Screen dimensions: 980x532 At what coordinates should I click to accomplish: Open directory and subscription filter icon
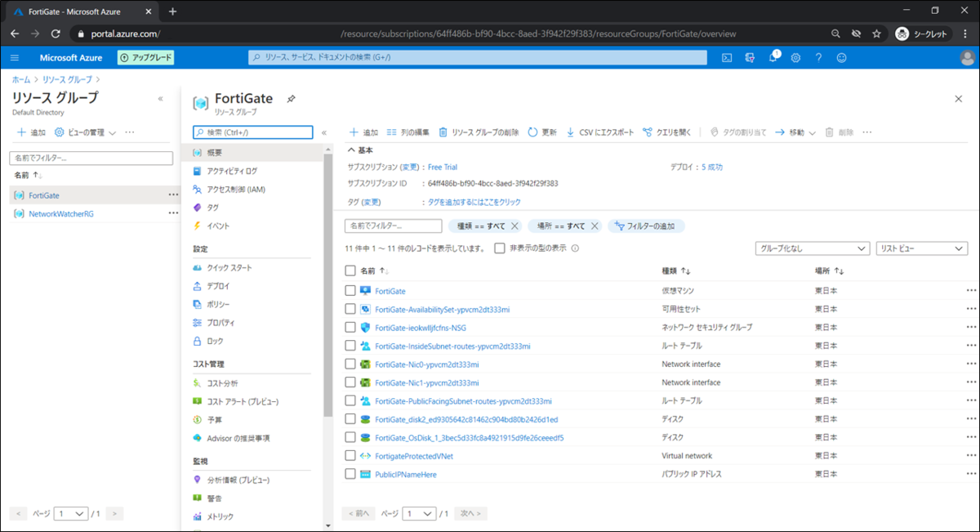[750, 58]
